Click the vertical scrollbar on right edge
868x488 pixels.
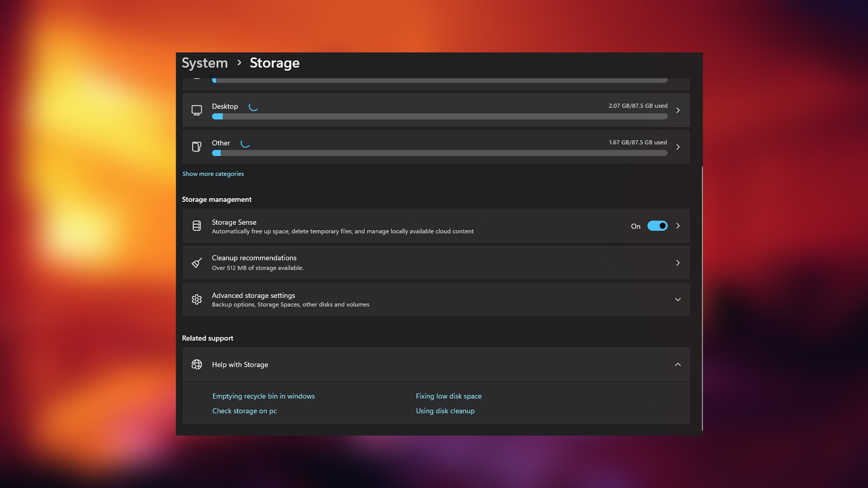point(702,298)
